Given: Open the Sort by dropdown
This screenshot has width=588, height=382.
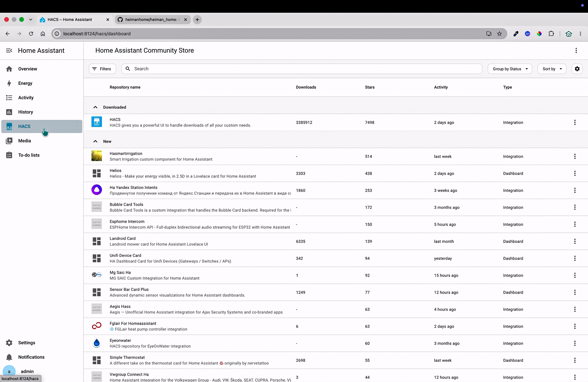Looking at the screenshot, I should 552,69.
